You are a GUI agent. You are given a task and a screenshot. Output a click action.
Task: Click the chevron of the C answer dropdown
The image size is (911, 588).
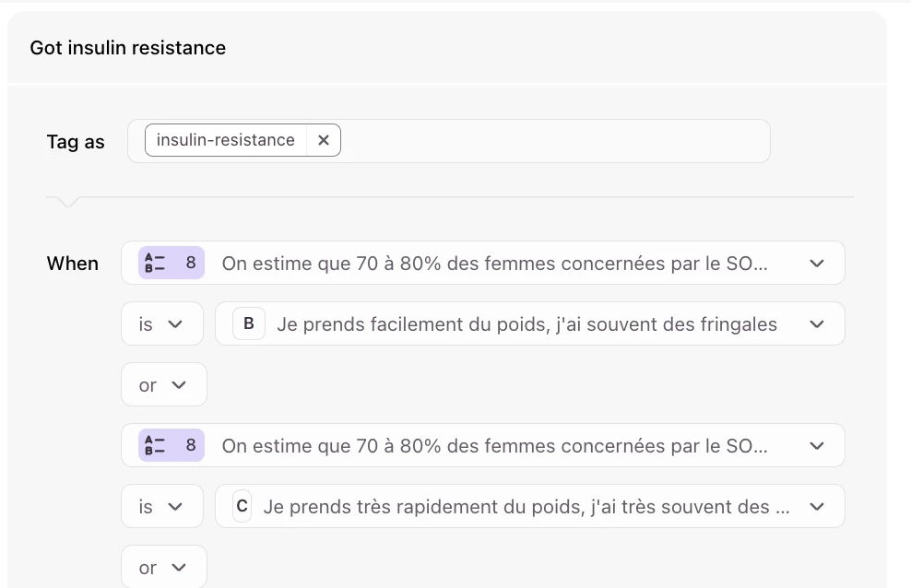816,507
